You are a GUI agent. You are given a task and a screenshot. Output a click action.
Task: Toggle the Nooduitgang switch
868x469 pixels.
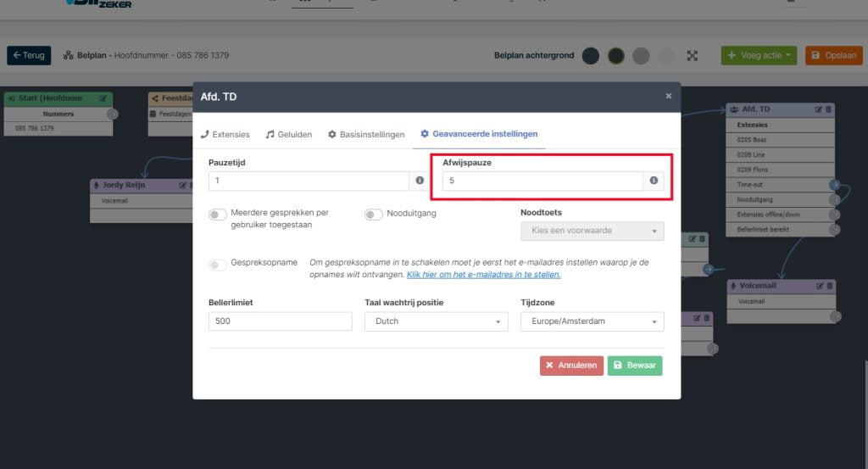click(x=374, y=215)
